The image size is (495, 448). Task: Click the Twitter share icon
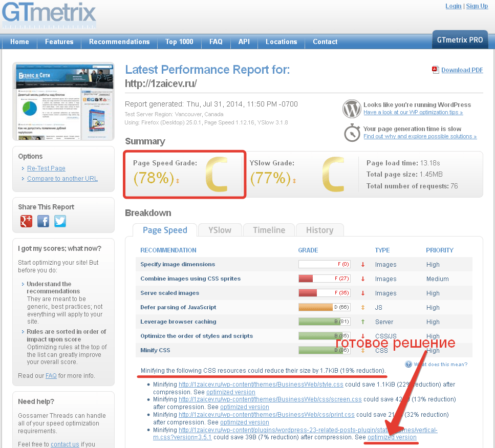[60, 221]
